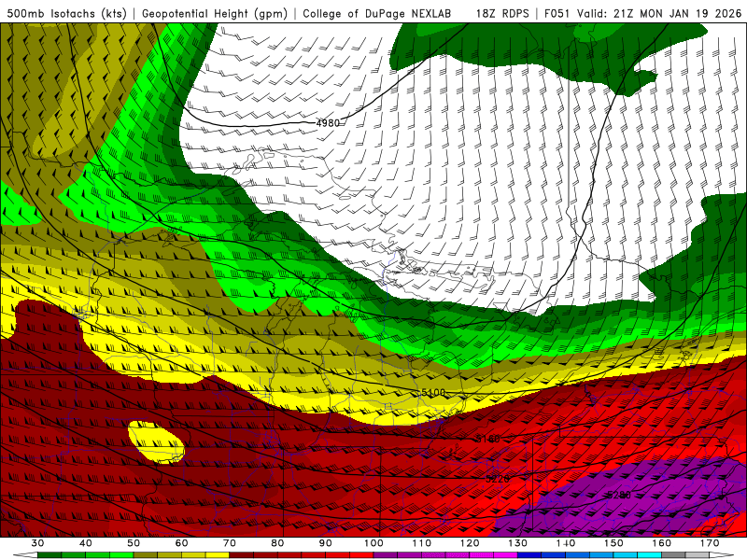Pick the dark blue swatch right of 130
Image resolution: width=747 pixels, height=560 pixels.
(x=529, y=555)
